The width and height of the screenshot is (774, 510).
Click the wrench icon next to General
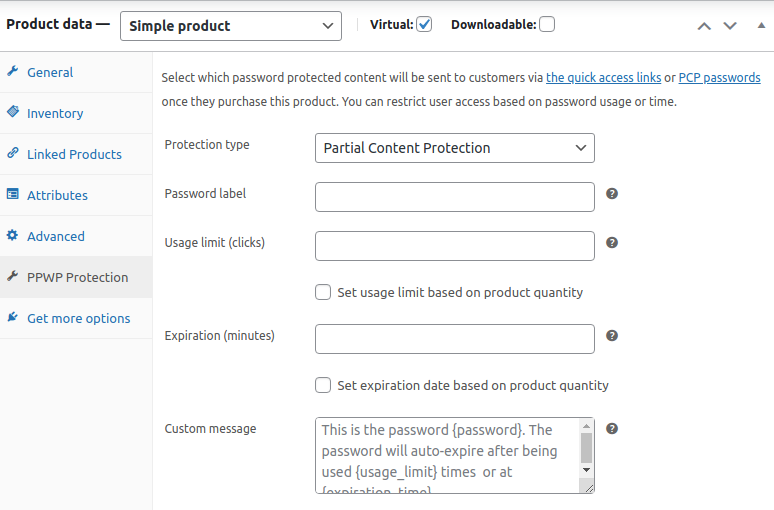13,72
